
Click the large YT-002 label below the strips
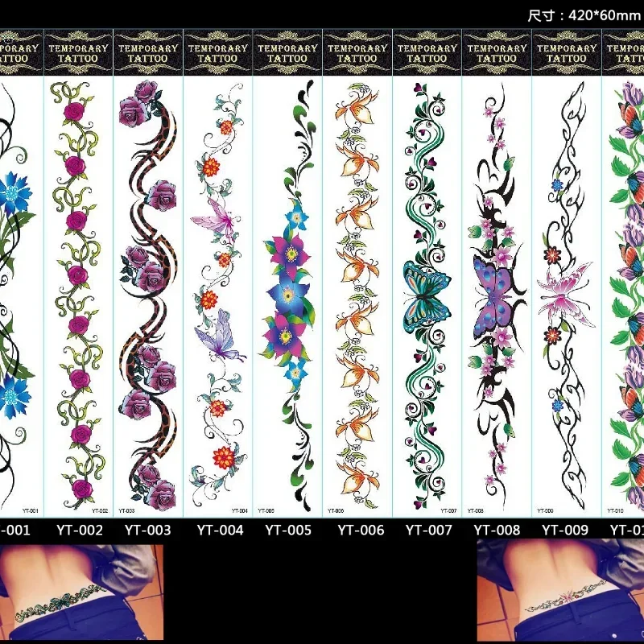tap(80, 530)
